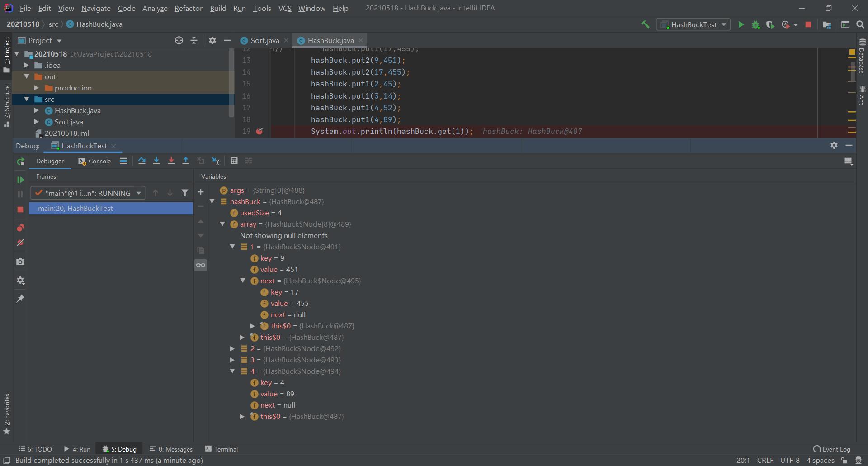The height and width of the screenshot is (466, 868).
Task: Run HashBuckTest with green play icon
Action: point(741,24)
